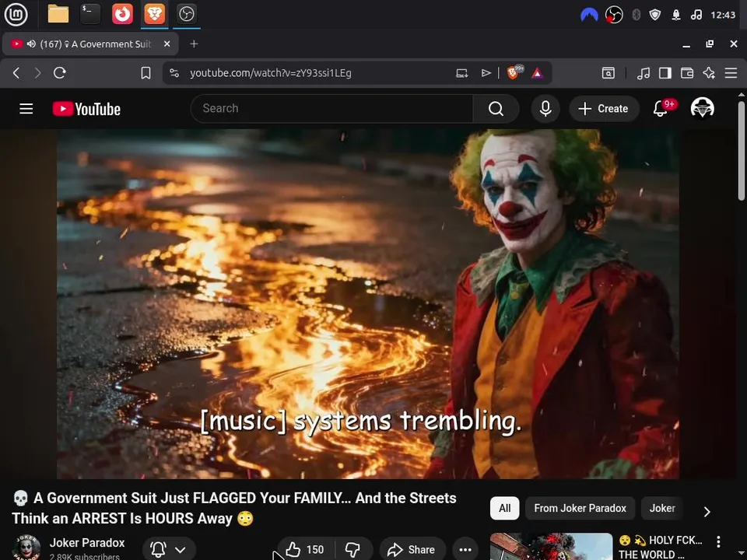Click the NordVPN tray icon
The image size is (747, 560).
(x=589, y=16)
